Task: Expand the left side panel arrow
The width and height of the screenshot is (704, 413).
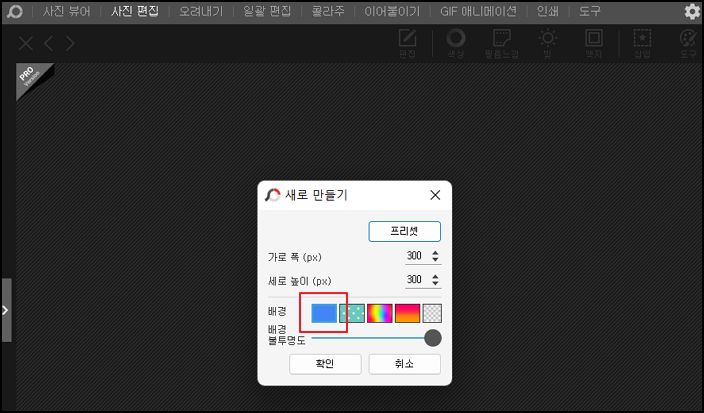Action: 6,310
